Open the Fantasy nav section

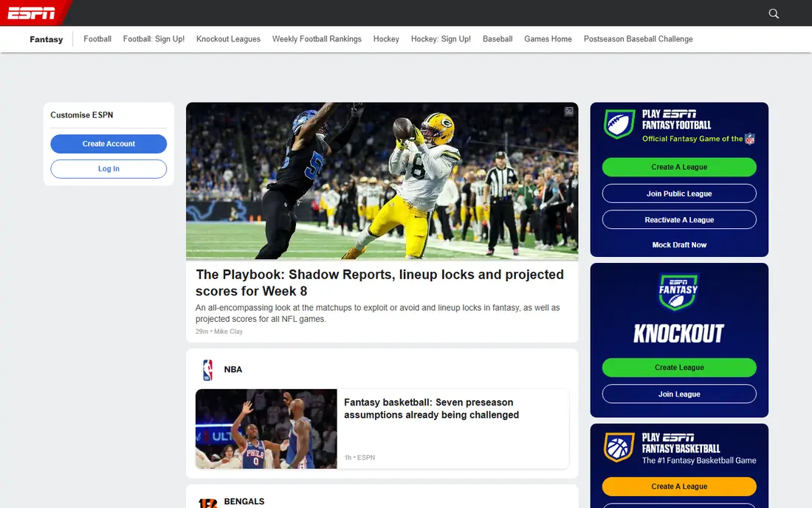[x=46, y=39]
